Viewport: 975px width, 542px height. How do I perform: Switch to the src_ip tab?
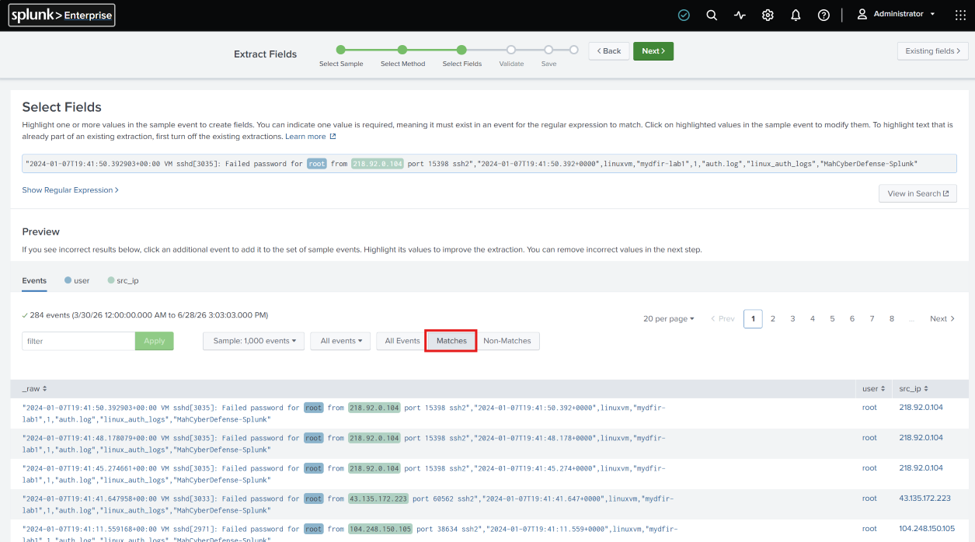pos(123,280)
